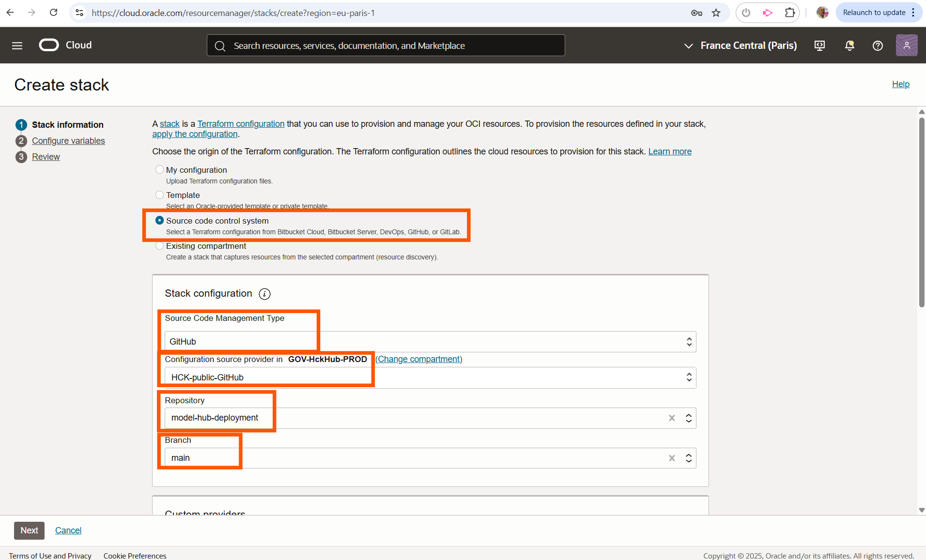Click the browser bookmark star icon
The image size is (926, 560).
[716, 13]
